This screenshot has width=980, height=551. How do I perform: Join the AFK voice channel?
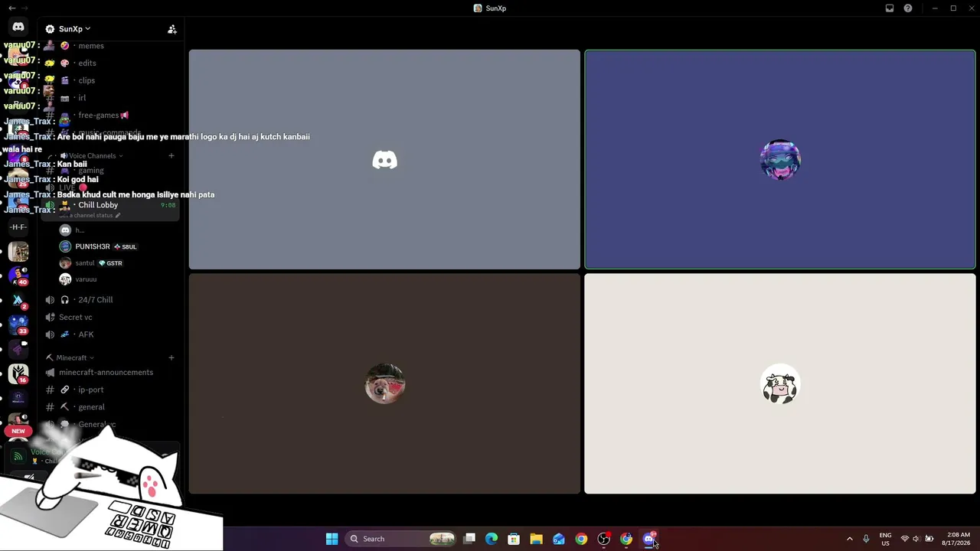click(86, 334)
